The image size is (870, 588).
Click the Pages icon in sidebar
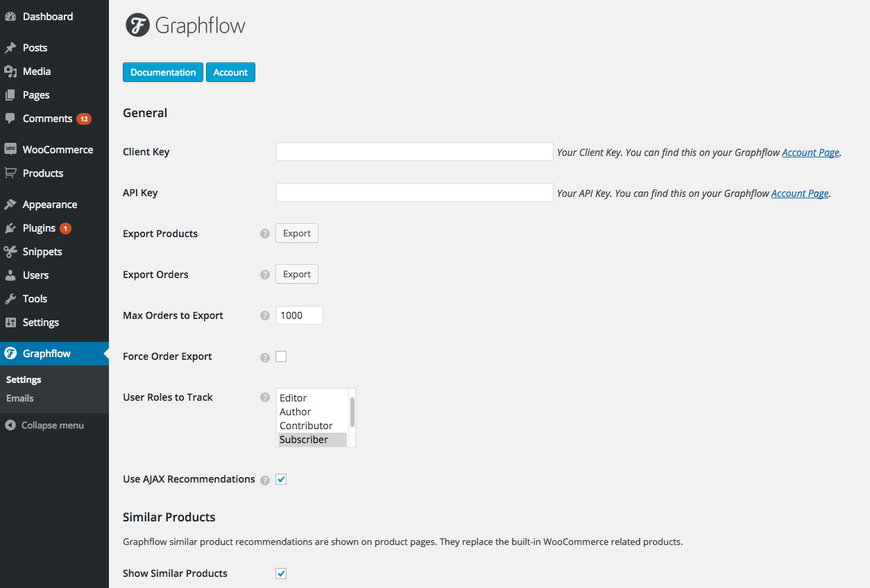tap(10, 95)
